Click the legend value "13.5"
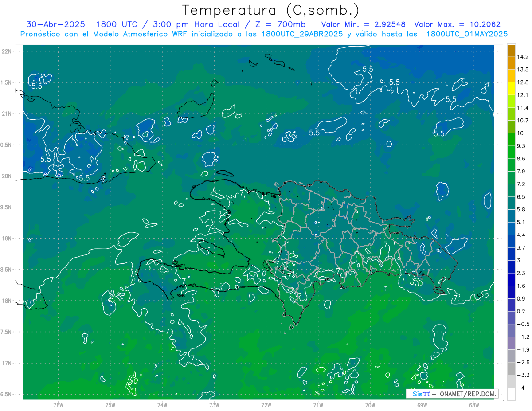 point(523,70)
